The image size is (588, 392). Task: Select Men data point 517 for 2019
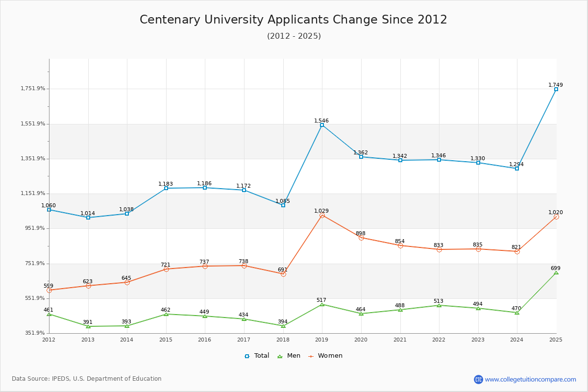[x=322, y=304]
